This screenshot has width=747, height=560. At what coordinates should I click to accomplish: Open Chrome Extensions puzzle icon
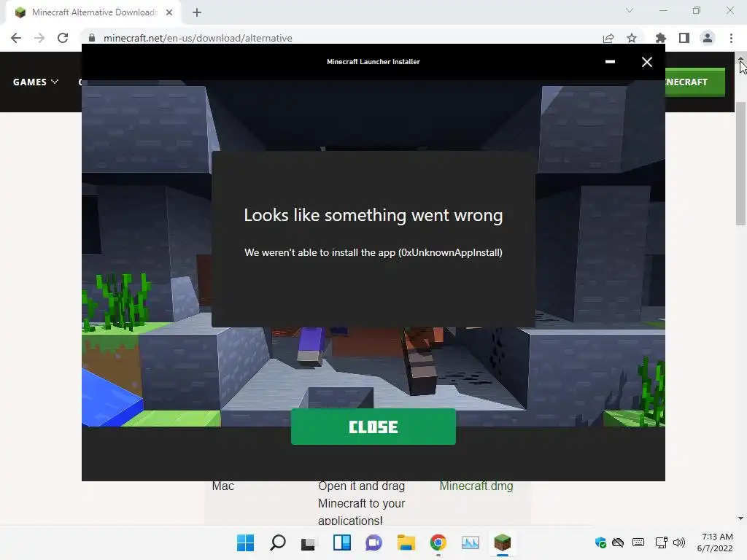[660, 38]
